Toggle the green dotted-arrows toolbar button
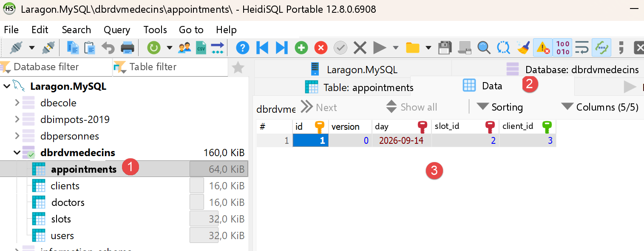This screenshot has width=644, height=251. 601,48
